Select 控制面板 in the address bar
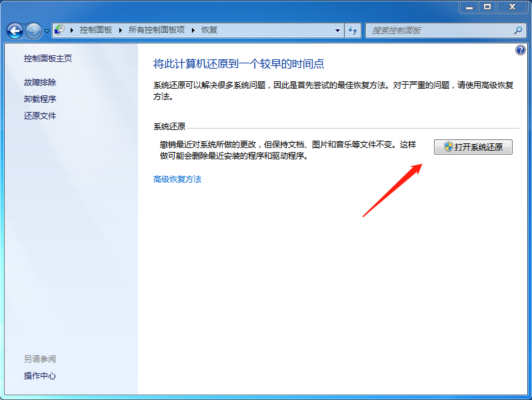532x400 pixels. click(96, 30)
